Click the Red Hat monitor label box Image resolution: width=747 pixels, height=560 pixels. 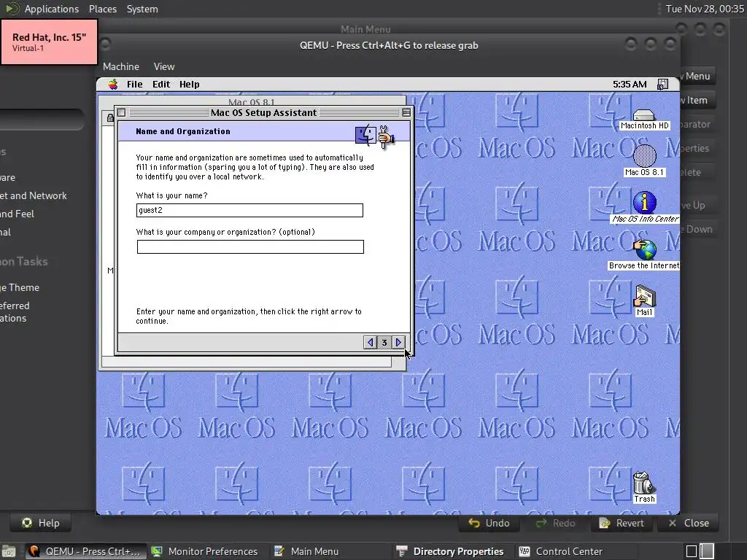pos(49,42)
